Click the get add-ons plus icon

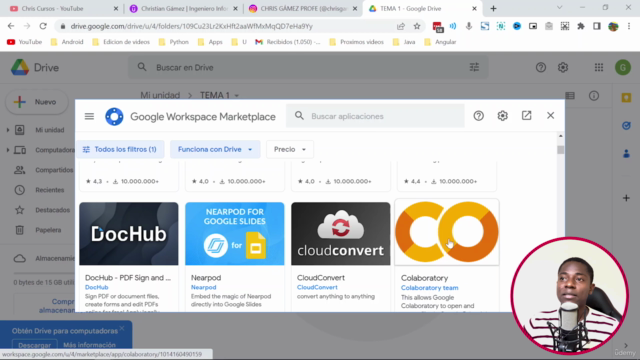[626, 198]
